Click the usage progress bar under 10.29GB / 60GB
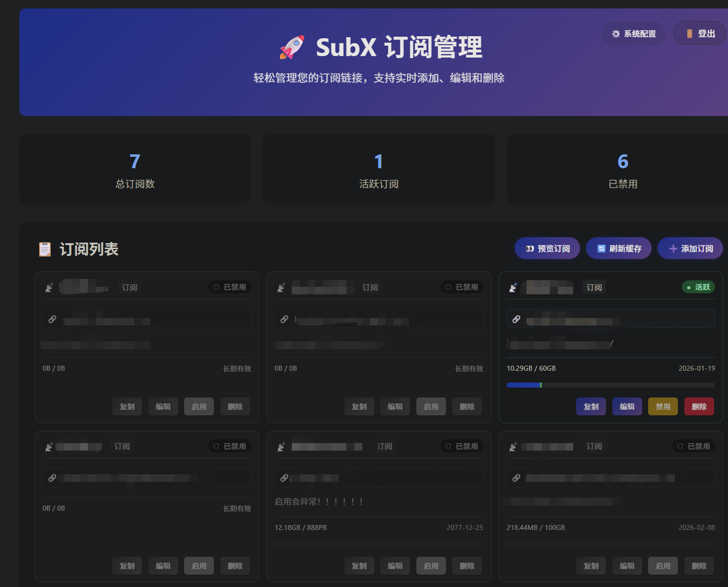The width and height of the screenshot is (728, 587). point(611,385)
